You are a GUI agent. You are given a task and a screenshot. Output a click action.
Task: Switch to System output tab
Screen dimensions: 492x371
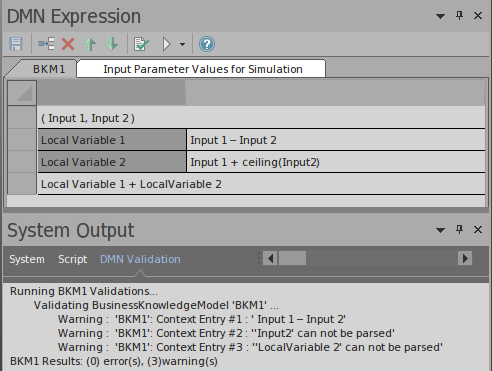pyautogui.click(x=27, y=259)
